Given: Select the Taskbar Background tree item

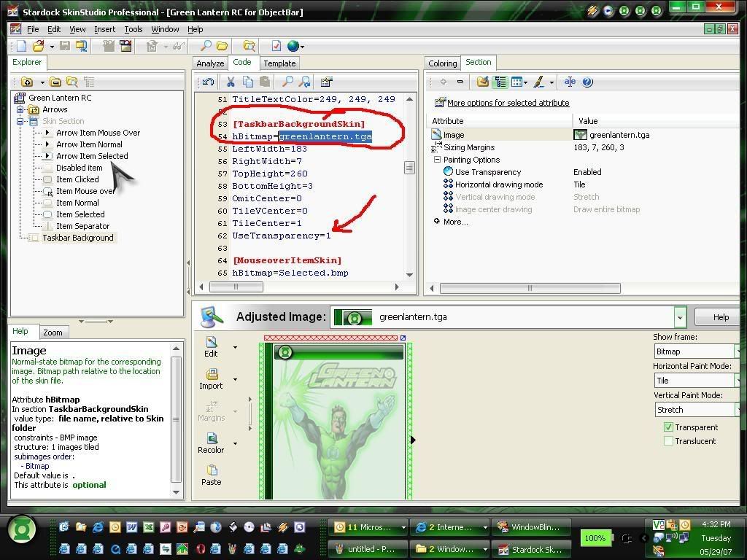Looking at the screenshot, I should [x=78, y=238].
